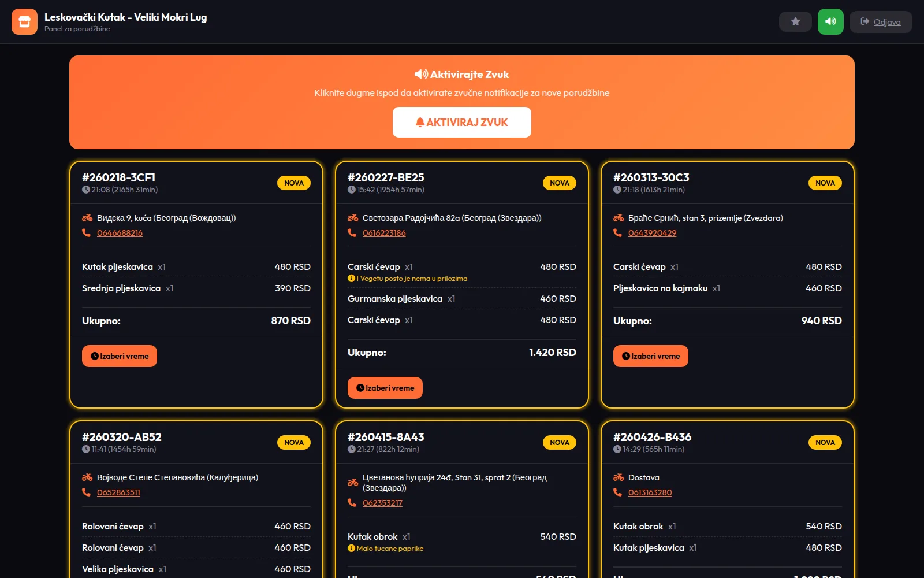This screenshot has height=578, width=924.
Task: Click the address Видска 9, kuća
Action: pyautogui.click(x=166, y=218)
